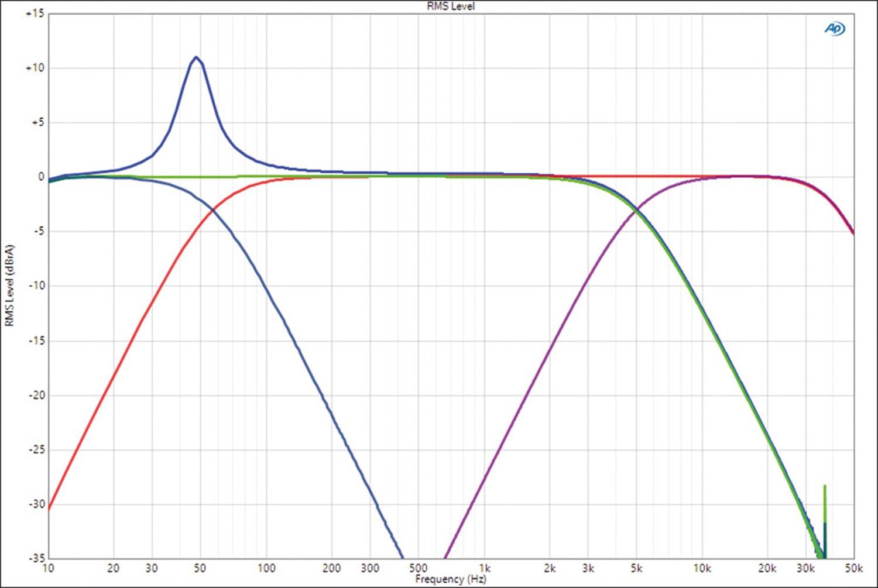The height and width of the screenshot is (588, 878).
Task: Click the -35 label on the vertical axis
Action: click(36, 558)
